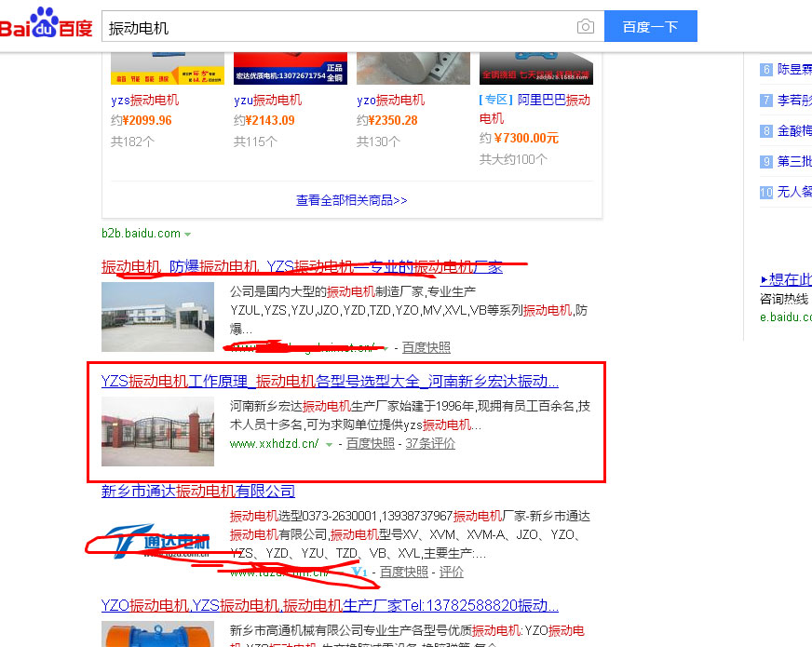
Task: Click the V1 credibility badge icon
Action: click(x=362, y=572)
